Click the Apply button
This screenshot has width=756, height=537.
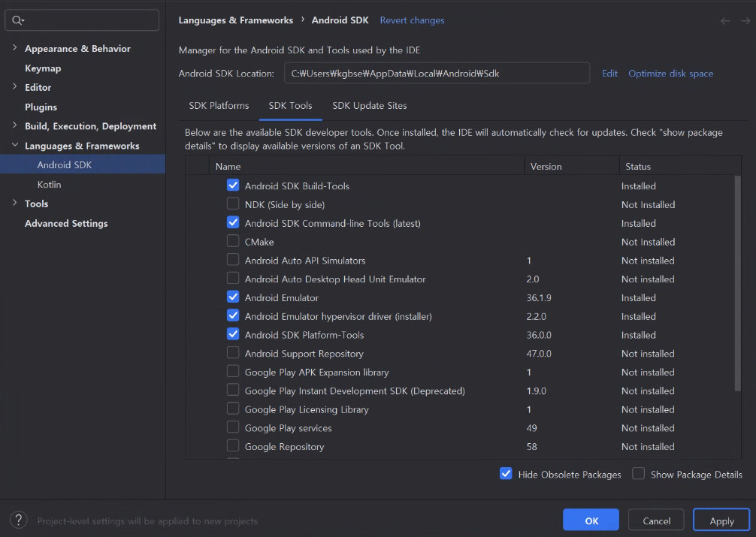click(721, 520)
